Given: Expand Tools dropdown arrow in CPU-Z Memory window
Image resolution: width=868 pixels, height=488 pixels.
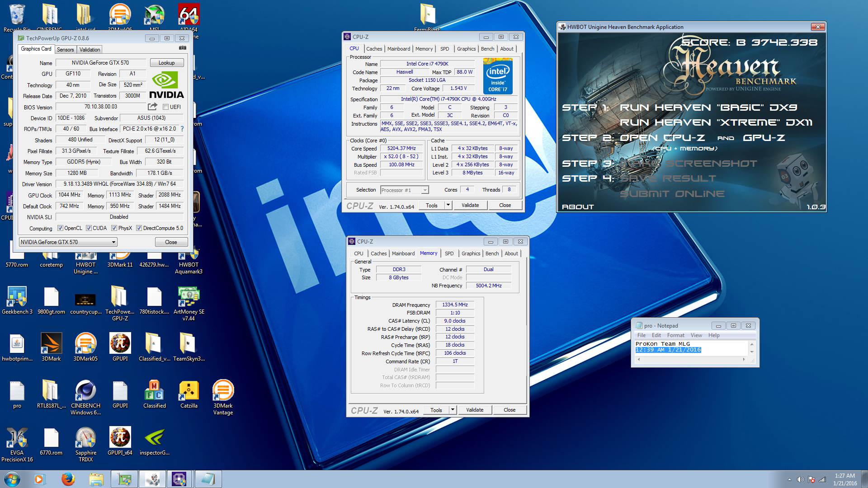Looking at the screenshot, I should click(x=453, y=410).
